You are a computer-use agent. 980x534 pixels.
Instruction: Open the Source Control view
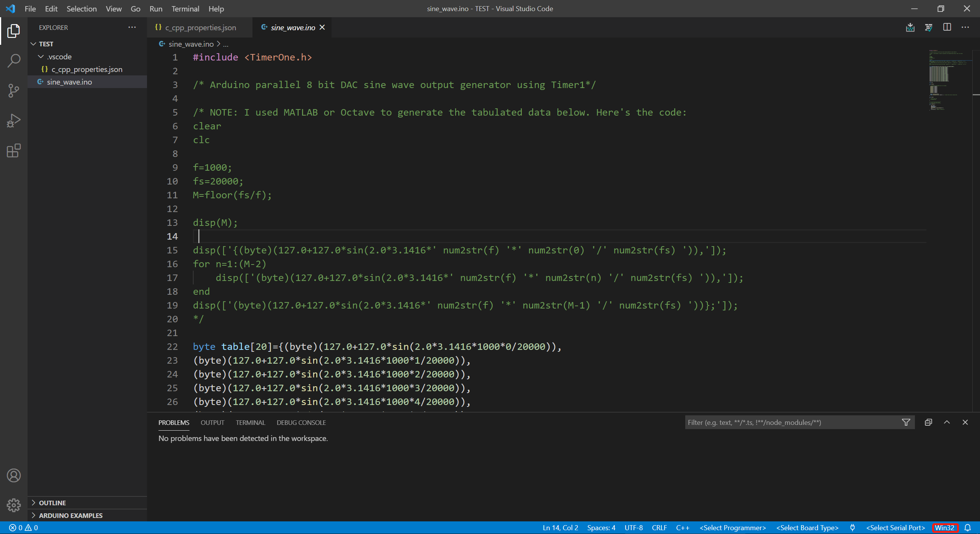[14, 90]
